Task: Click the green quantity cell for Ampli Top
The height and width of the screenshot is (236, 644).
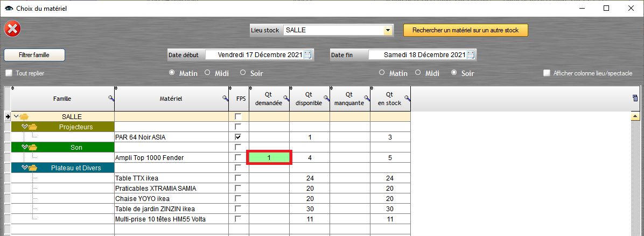Action: 269,157
